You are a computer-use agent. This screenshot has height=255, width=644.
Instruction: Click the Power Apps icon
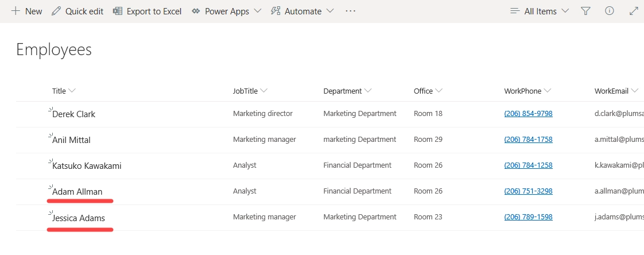[196, 11]
